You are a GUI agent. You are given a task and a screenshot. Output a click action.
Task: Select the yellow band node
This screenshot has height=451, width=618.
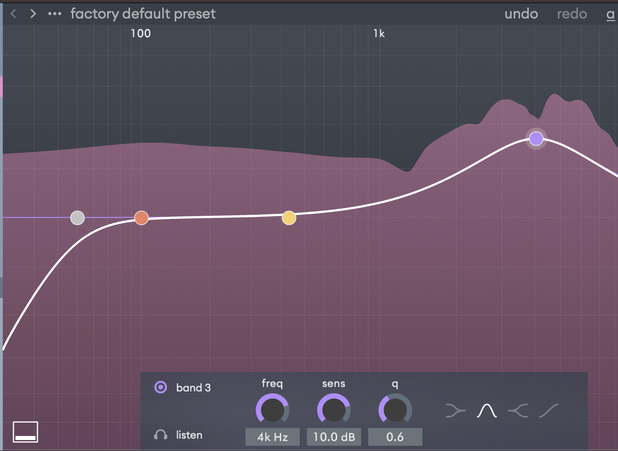point(289,218)
